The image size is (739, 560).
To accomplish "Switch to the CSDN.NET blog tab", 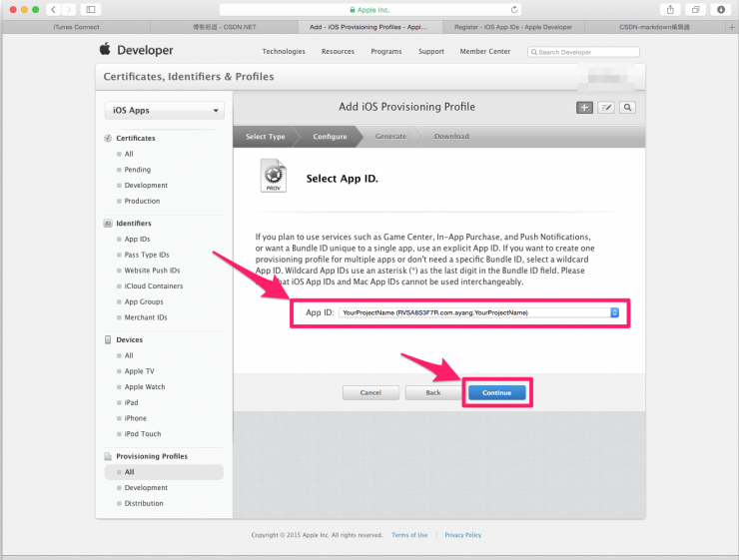I will pyautogui.click(x=225, y=27).
